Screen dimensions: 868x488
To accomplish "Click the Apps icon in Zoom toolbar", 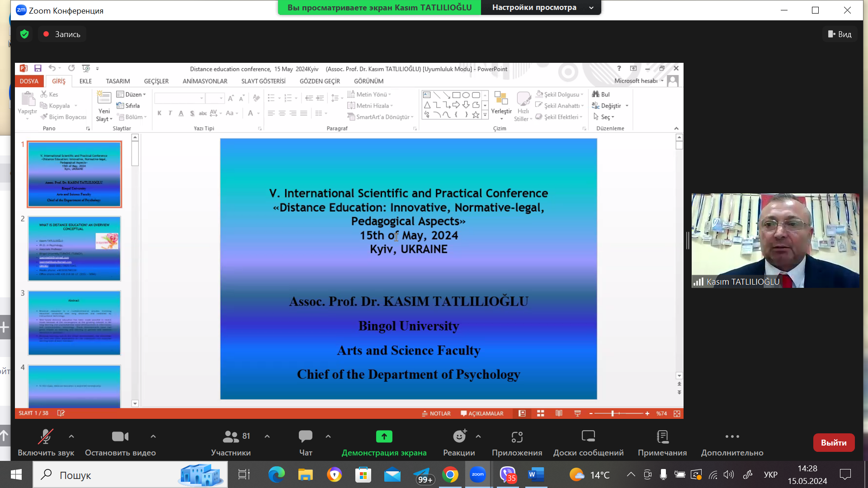I will 517,436.
